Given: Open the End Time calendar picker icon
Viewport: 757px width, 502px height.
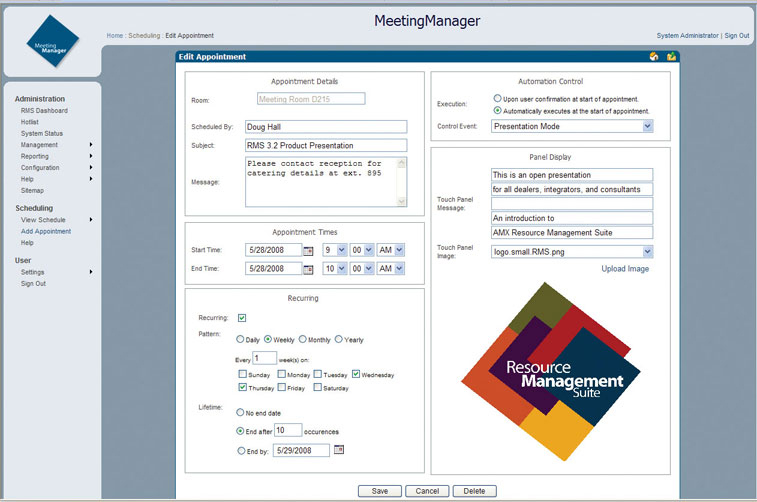Looking at the screenshot, I should pos(308,269).
